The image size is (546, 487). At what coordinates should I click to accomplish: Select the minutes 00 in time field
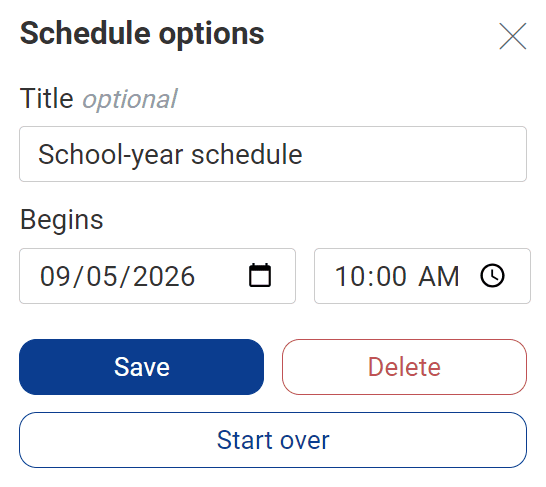click(391, 276)
